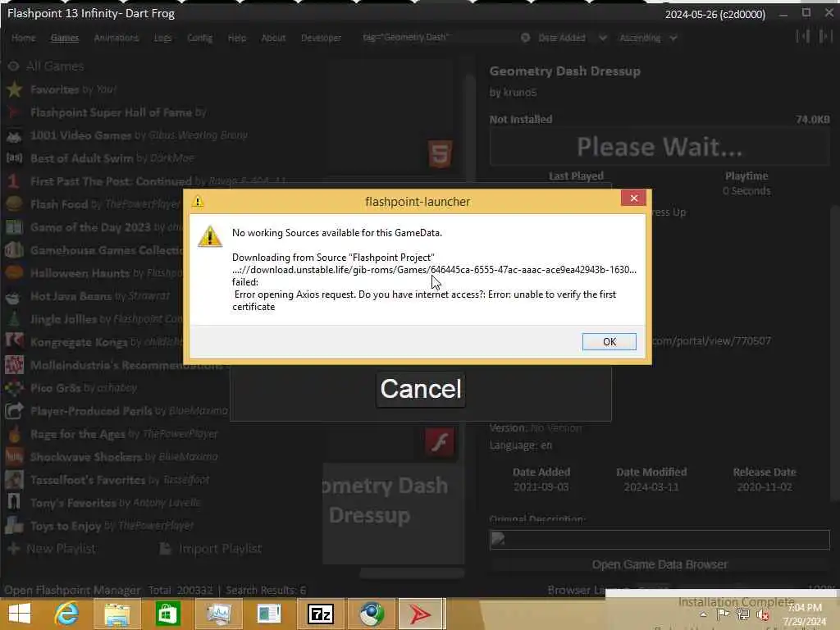This screenshot has width=840, height=630.
Task: Click the Jingle Jollies tree icon
Action: 14,319
